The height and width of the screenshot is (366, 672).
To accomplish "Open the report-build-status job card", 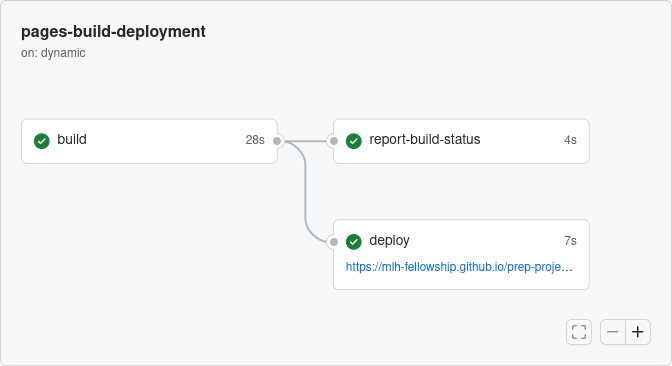I will (461, 141).
